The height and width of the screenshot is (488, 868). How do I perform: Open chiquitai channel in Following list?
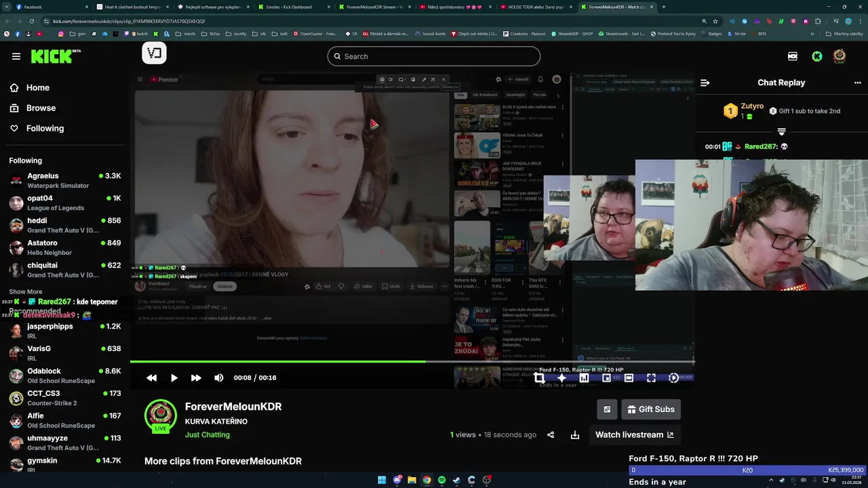(65, 270)
